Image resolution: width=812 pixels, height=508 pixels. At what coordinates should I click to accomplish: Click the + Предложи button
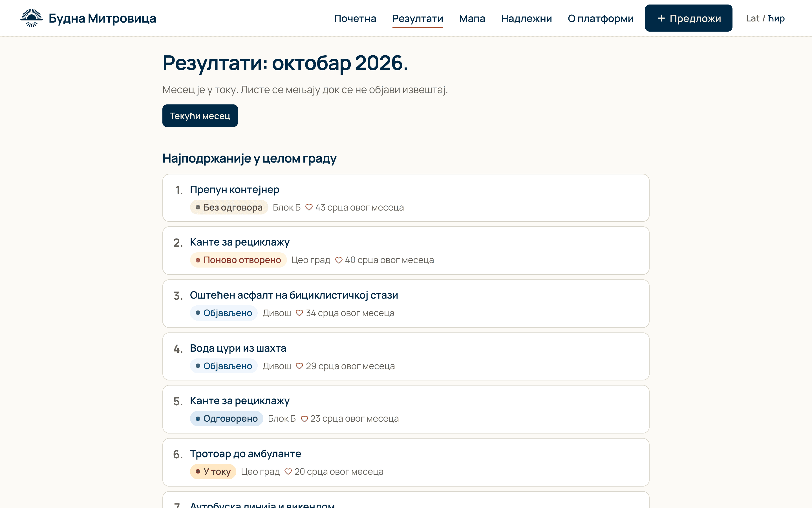(x=689, y=18)
